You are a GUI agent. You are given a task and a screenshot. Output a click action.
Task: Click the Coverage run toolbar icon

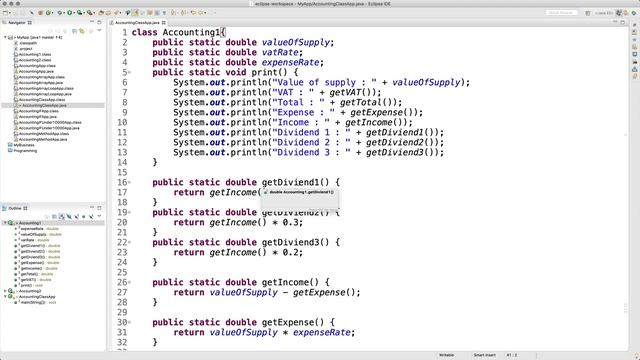pos(79,13)
